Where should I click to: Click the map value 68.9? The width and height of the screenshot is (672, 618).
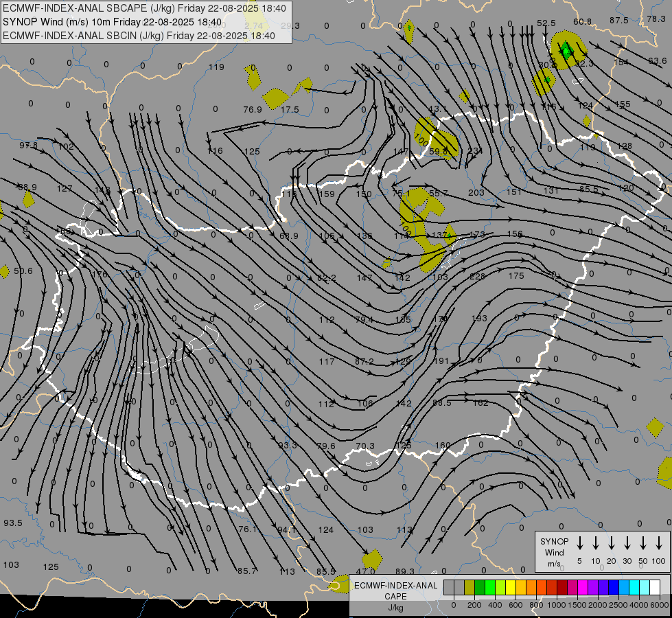tap(289, 236)
